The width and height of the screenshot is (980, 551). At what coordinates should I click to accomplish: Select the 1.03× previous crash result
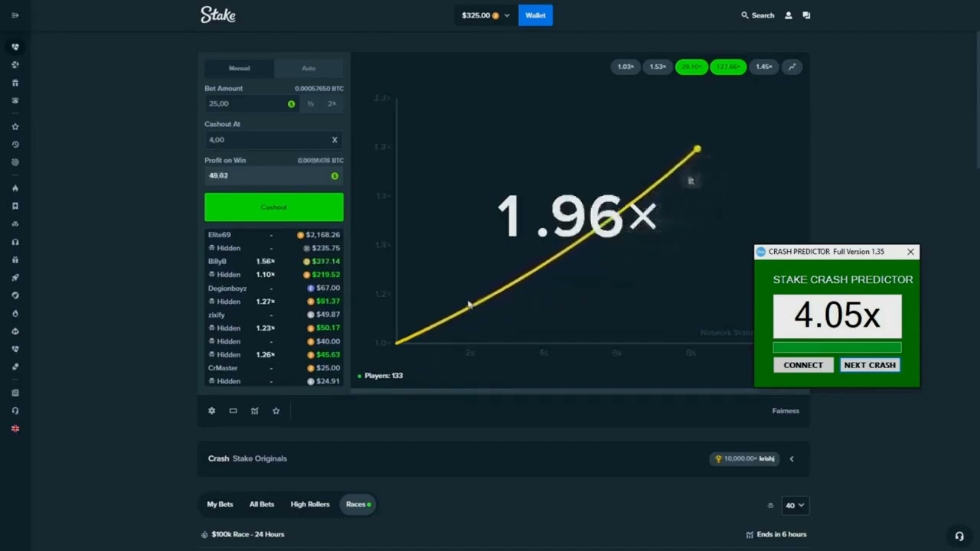click(x=626, y=67)
